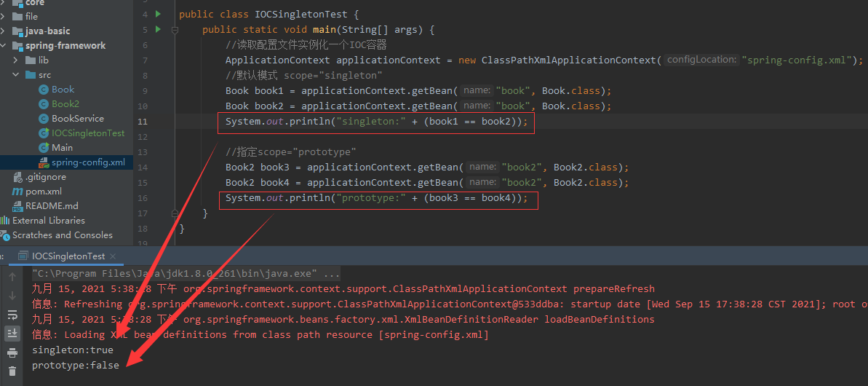The width and height of the screenshot is (868, 386).
Task: Click variable book2 declaration on line 10
Action: point(269,106)
